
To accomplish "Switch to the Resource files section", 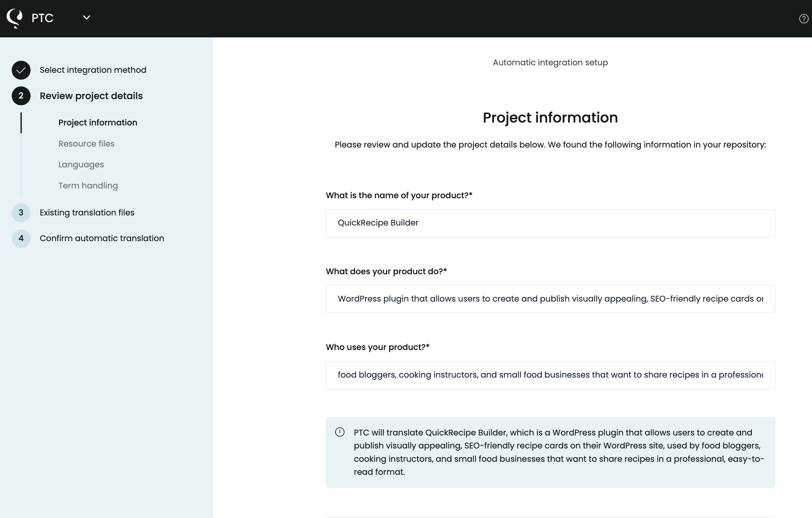I will 86,144.
